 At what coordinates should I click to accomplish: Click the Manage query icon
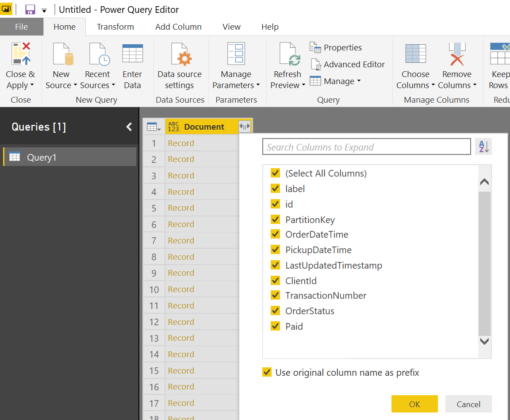(x=315, y=81)
